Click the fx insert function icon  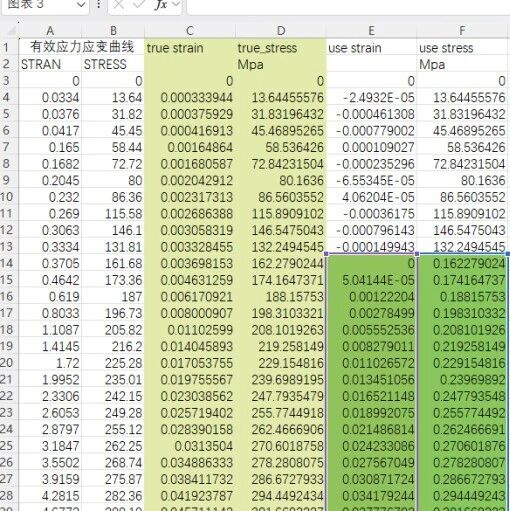pos(160,5)
